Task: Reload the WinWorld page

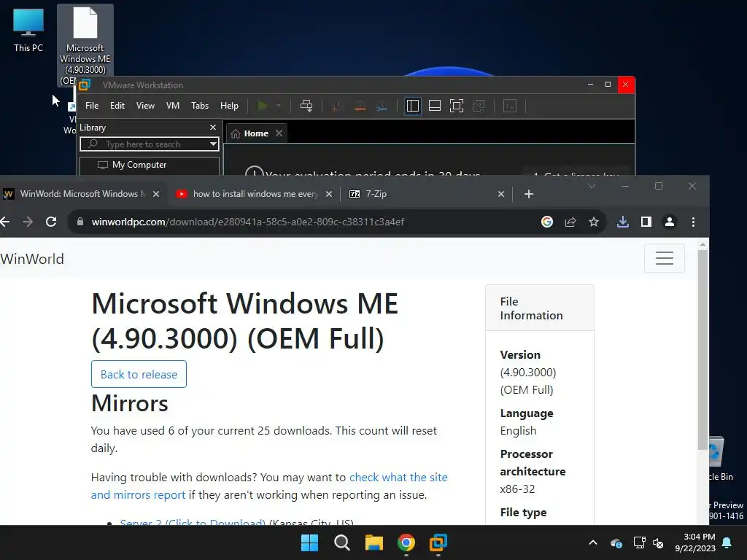Action: (51, 222)
